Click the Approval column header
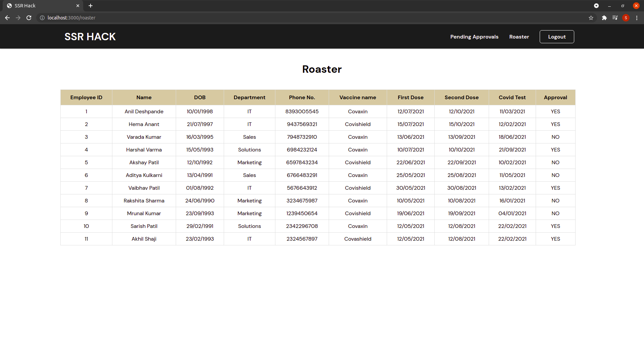The image size is (644, 362). point(555,98)
